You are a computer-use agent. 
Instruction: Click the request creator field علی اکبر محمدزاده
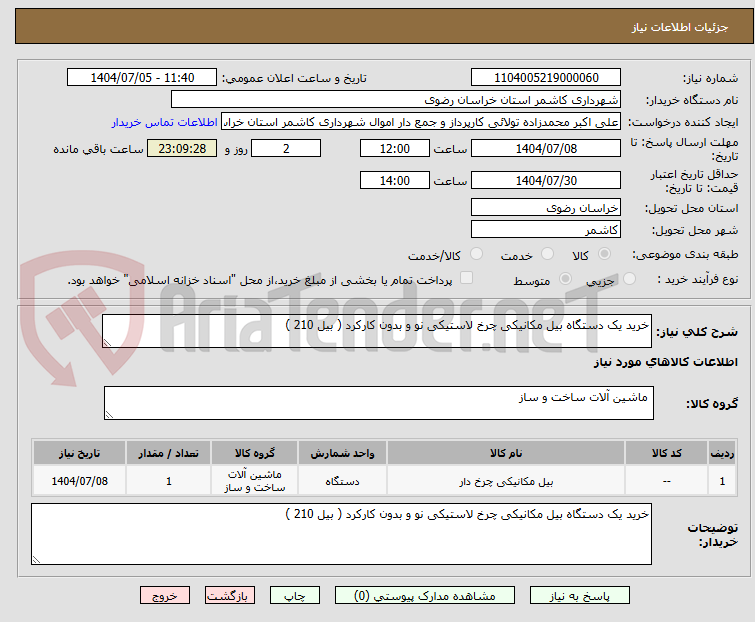(421, 122)
